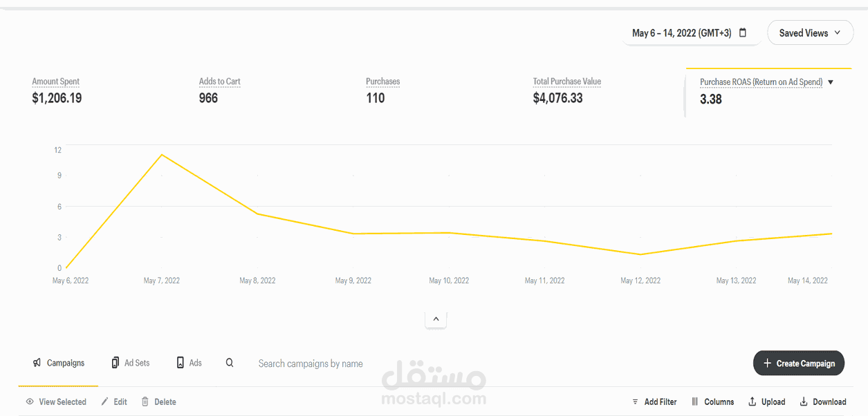
Task: Switch to the Ad Sets tab
Action: click(130, 363)
